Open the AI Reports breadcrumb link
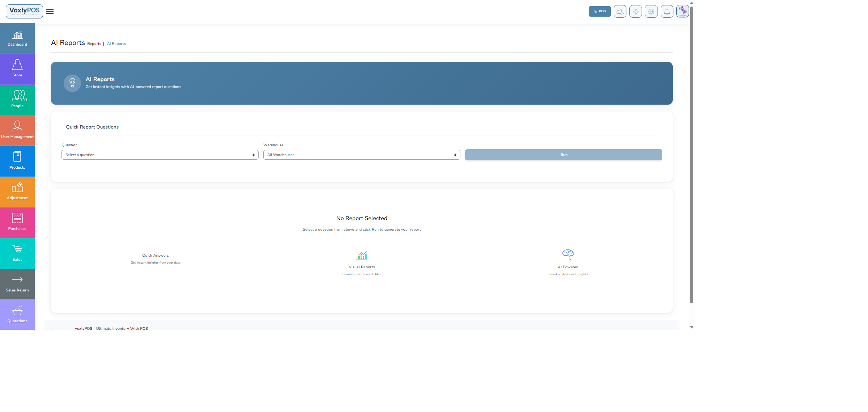 (x=116, y=43)
